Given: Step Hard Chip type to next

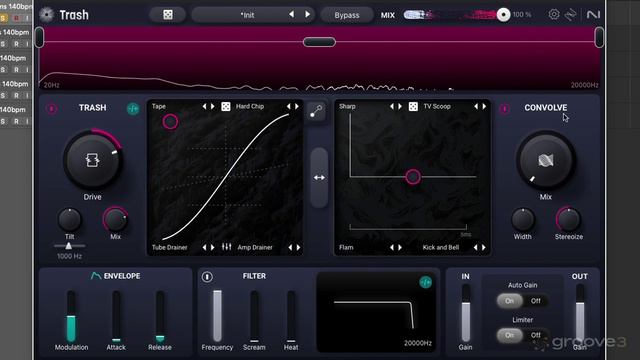Looking at the screenshot, I should click(x=297, y=107).
